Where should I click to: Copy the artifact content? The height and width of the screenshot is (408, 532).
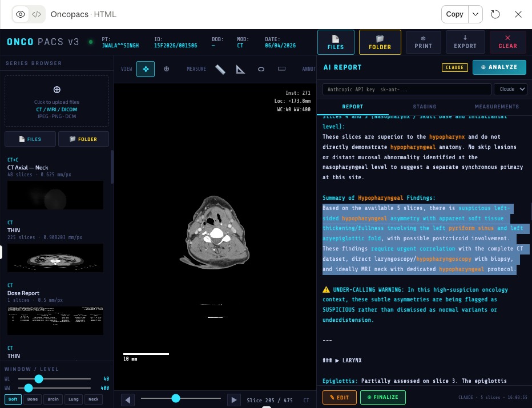[454, 14]
